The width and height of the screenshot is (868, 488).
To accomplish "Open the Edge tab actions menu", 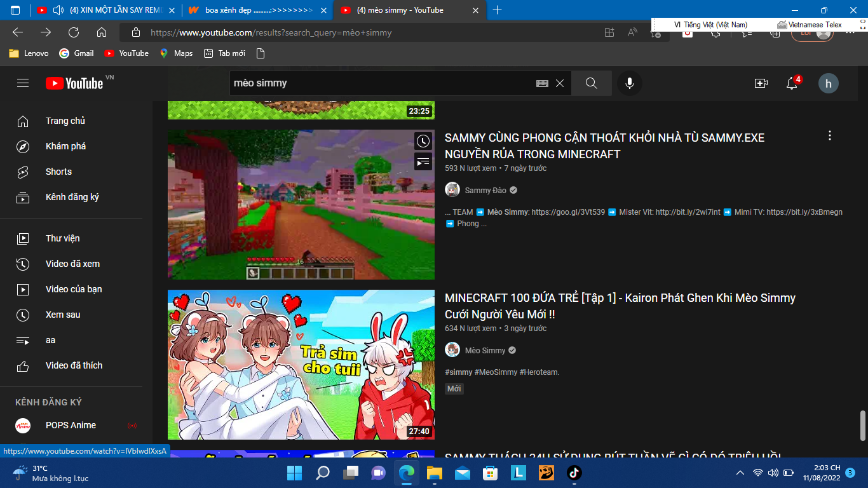I will 15,10.
